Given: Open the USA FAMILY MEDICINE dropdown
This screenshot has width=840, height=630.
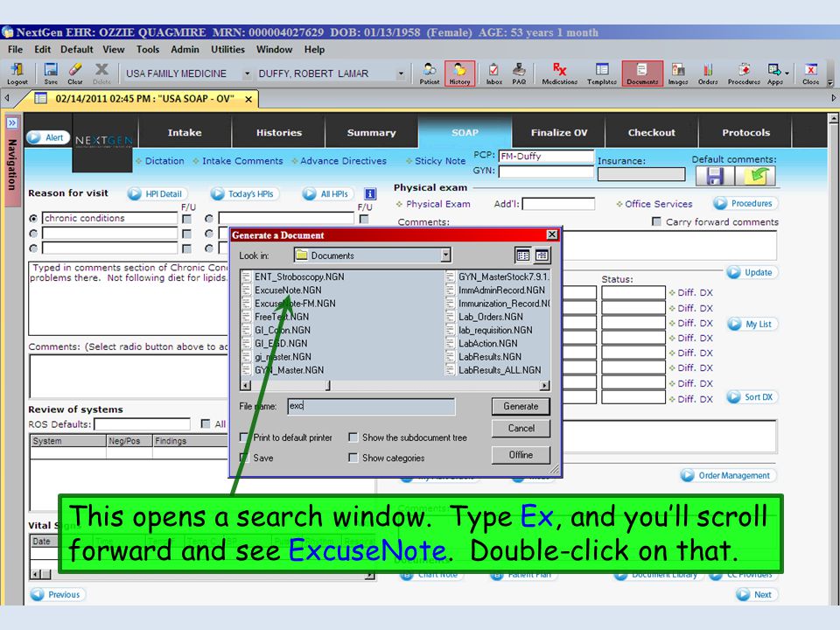Looking at the screenshot, I should pyautogui.click(x=247, y=73).
